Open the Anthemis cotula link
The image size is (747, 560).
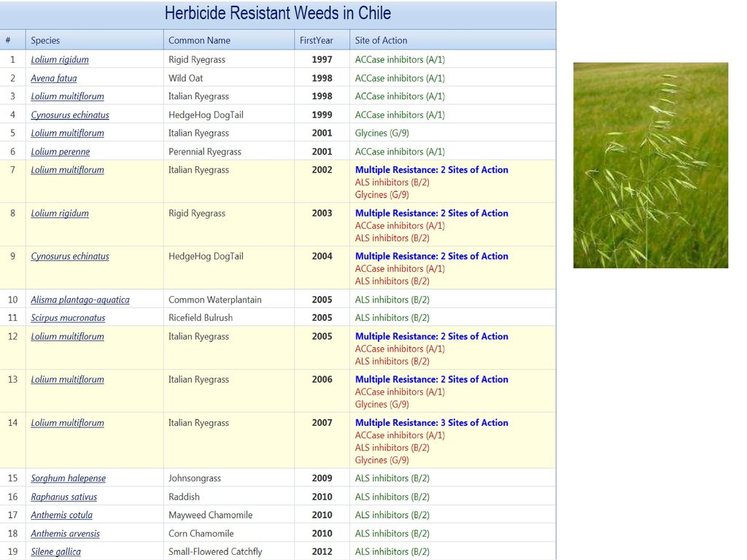pos(61,515)
